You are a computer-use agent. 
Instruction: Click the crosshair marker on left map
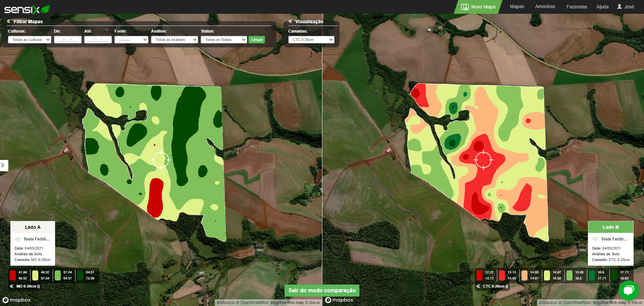point(161,160)
